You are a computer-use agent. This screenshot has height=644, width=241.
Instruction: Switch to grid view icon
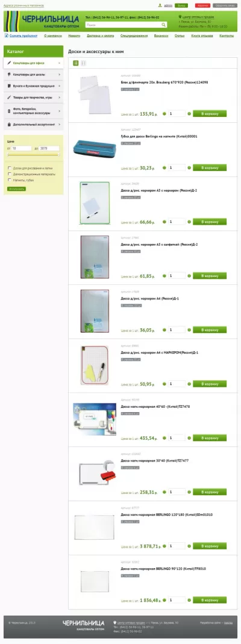click(83, 63)
